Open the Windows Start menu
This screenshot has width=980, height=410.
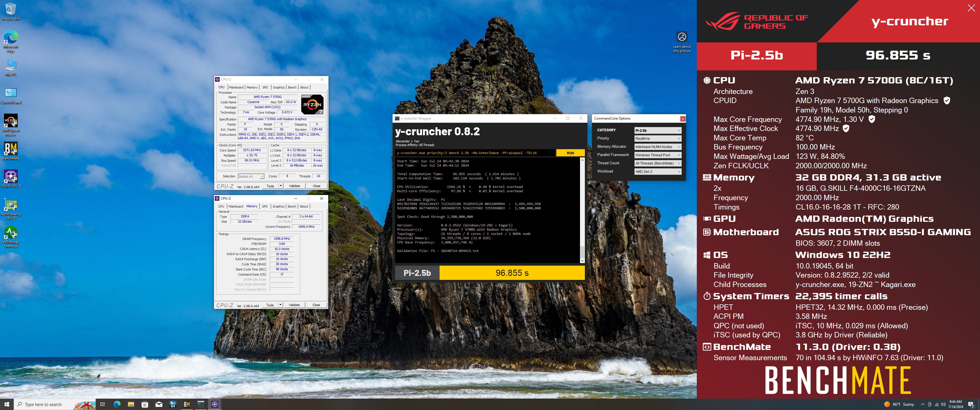tap(7, 404)
